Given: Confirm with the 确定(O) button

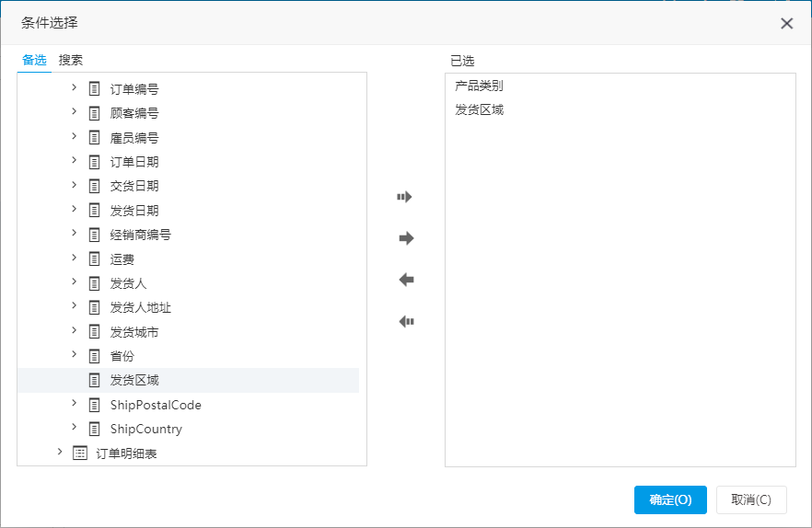Looking at the screenshot, I should 670,499.
